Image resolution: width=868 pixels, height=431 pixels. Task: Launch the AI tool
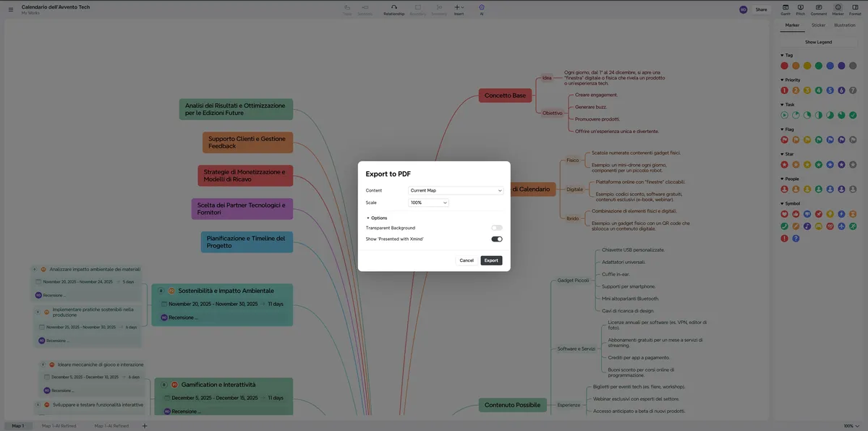482,9
